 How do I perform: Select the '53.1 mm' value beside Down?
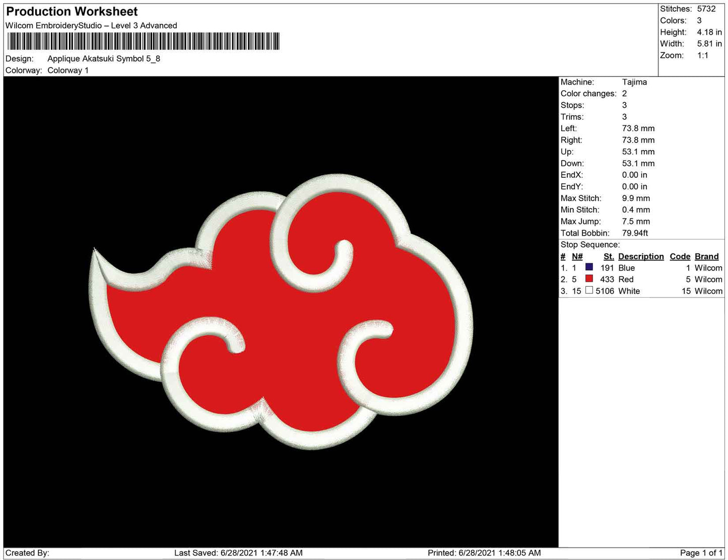click(638, 163)
